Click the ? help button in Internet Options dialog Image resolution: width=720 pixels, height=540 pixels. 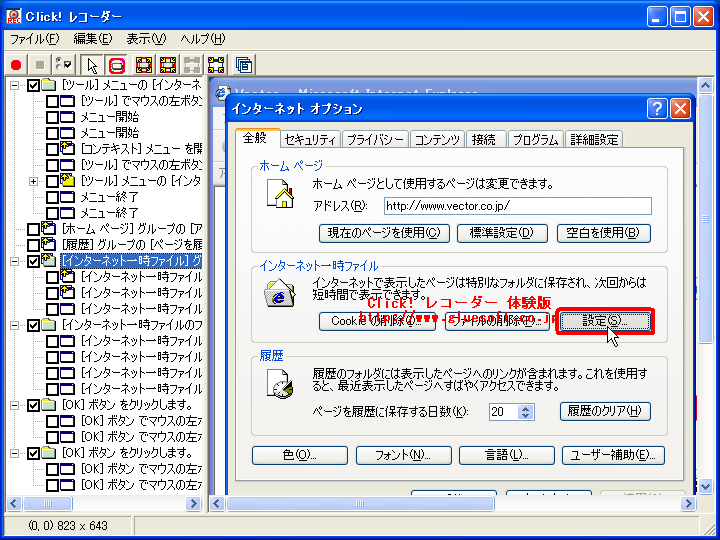pyautogui.click(x=657, y=109)
